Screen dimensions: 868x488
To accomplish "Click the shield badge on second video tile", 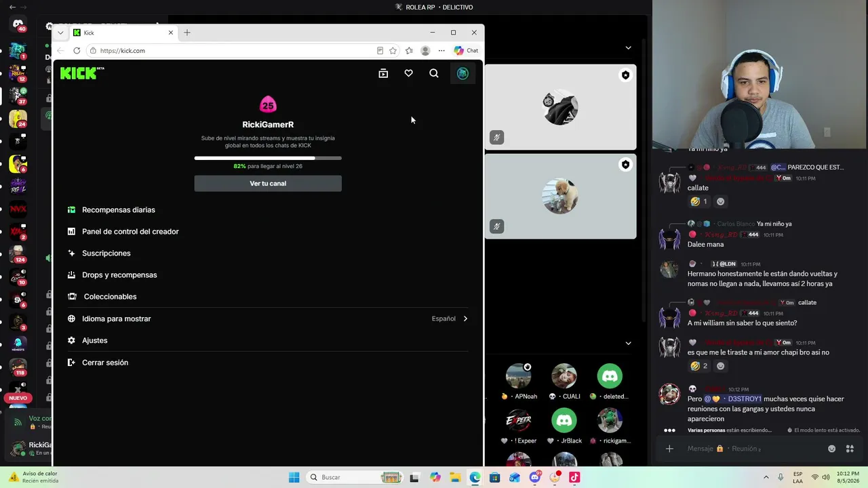I will click(625, 165).
